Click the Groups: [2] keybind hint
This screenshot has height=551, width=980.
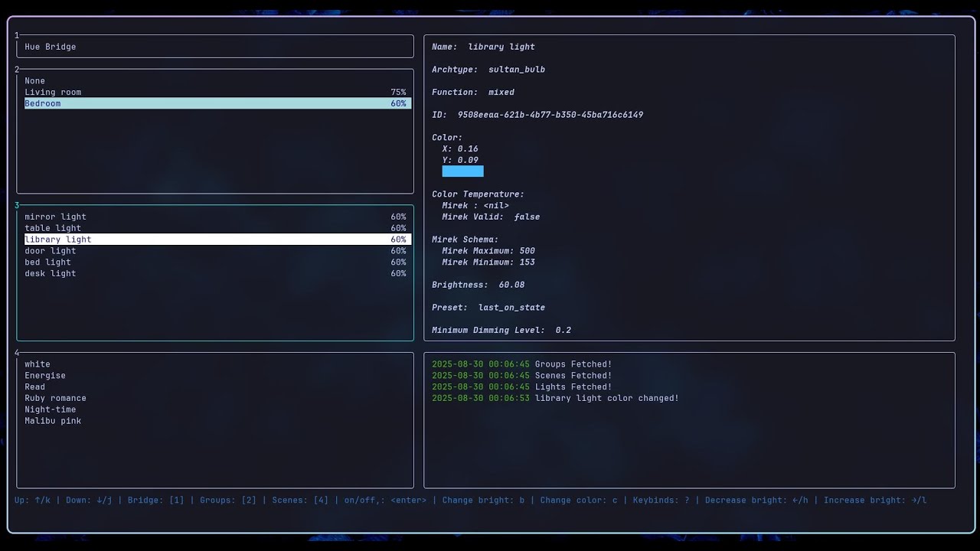click(x=228, y=500)
